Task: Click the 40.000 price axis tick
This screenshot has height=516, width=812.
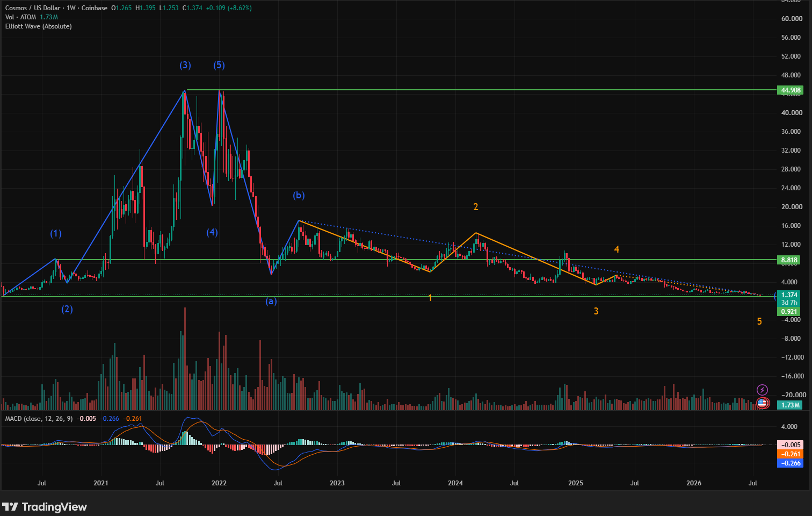Action: click(792, 113)
